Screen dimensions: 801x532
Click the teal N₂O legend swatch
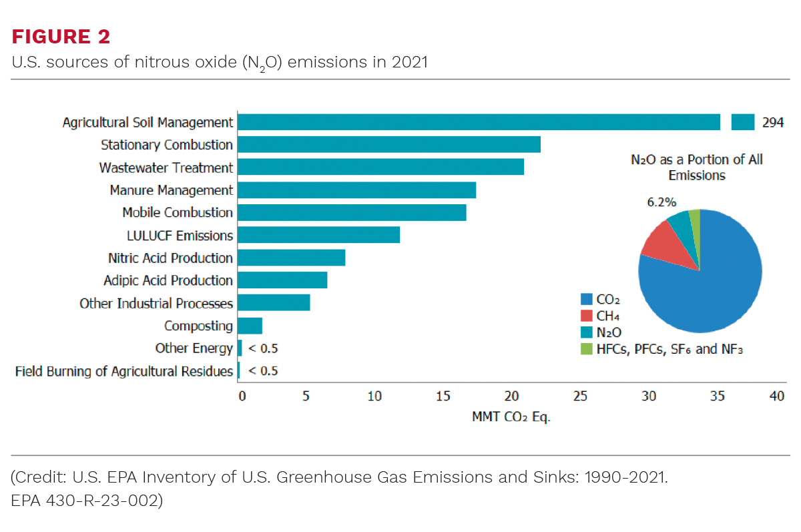tap(587, 332)
